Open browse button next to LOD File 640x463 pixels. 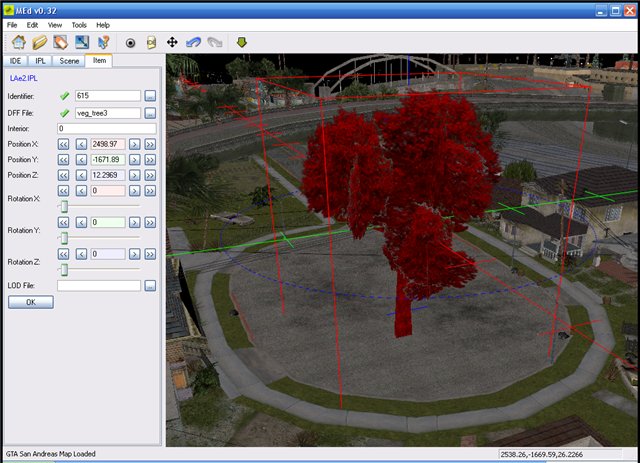tap(150, 286)
